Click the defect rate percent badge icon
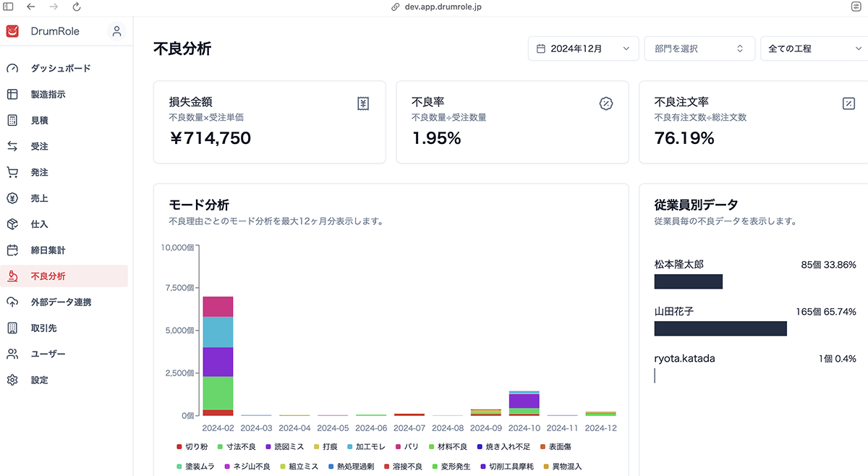Viewport: 868px width, 476px height. 606,103
